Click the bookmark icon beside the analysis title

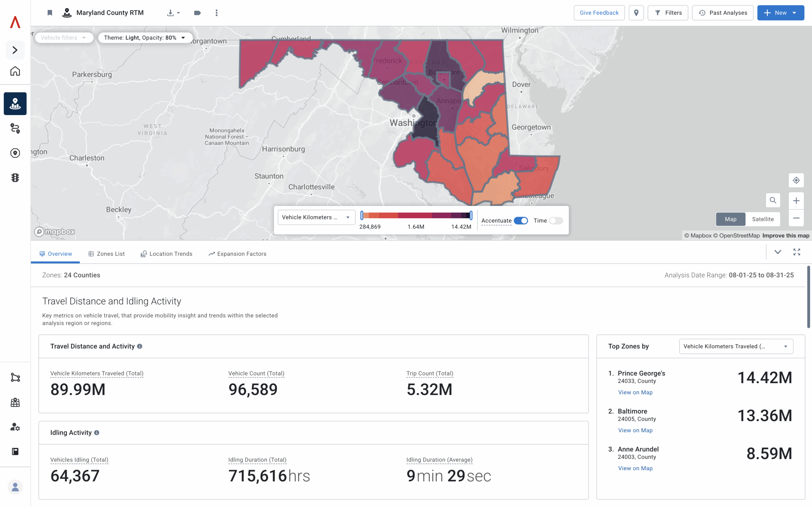[50, 13]
